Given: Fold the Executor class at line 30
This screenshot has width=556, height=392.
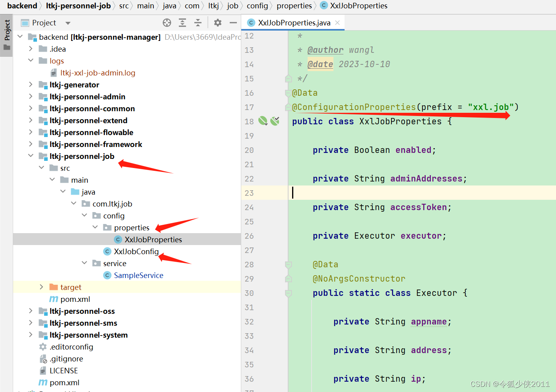Looking at the screenshot, I should pyautogui.click(x=289, y=293).
